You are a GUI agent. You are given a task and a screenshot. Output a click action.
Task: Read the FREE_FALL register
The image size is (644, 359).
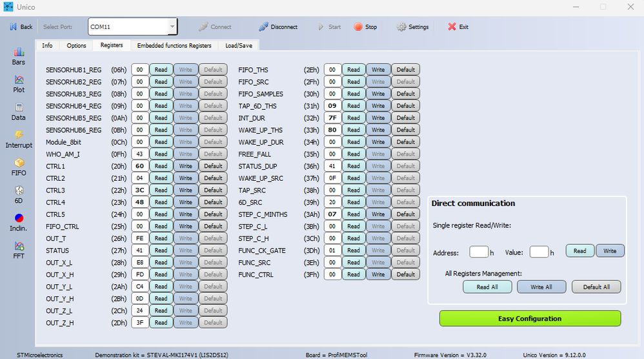pos(354,154)
